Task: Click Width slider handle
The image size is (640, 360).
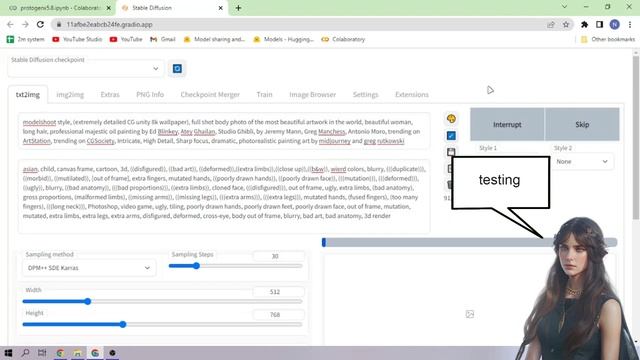Action: click(x=87, y=301)
